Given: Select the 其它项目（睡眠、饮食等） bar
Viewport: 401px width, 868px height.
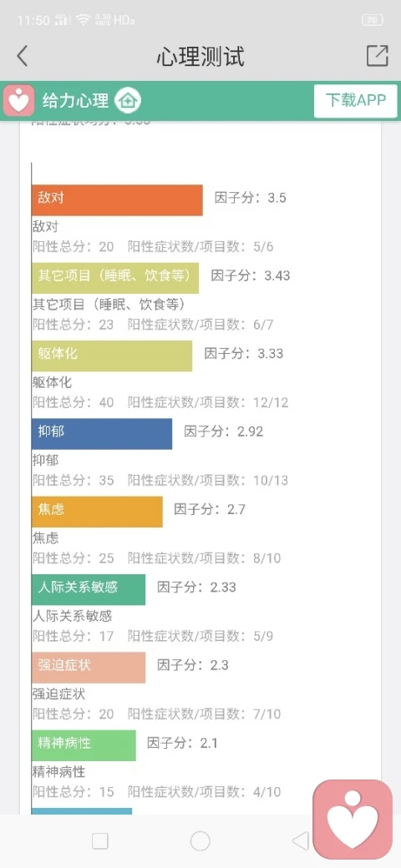Looking at the screenshot, I should 115,278.
